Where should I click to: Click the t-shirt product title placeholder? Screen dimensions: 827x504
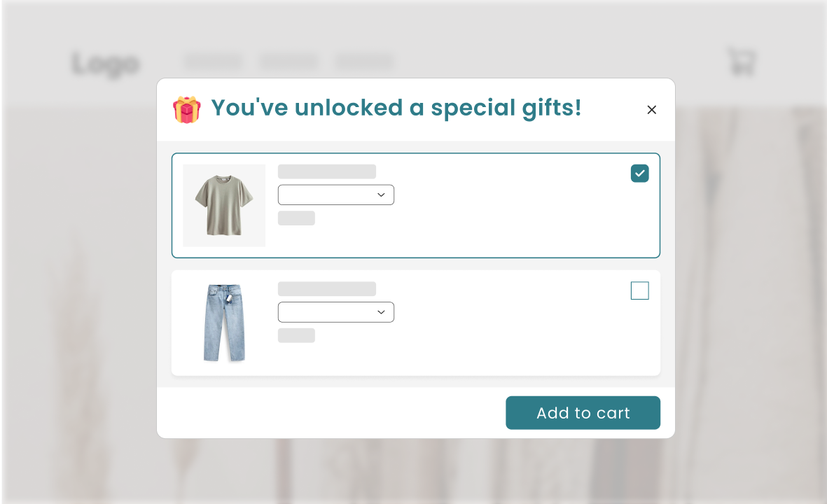[x=326, y=171]
